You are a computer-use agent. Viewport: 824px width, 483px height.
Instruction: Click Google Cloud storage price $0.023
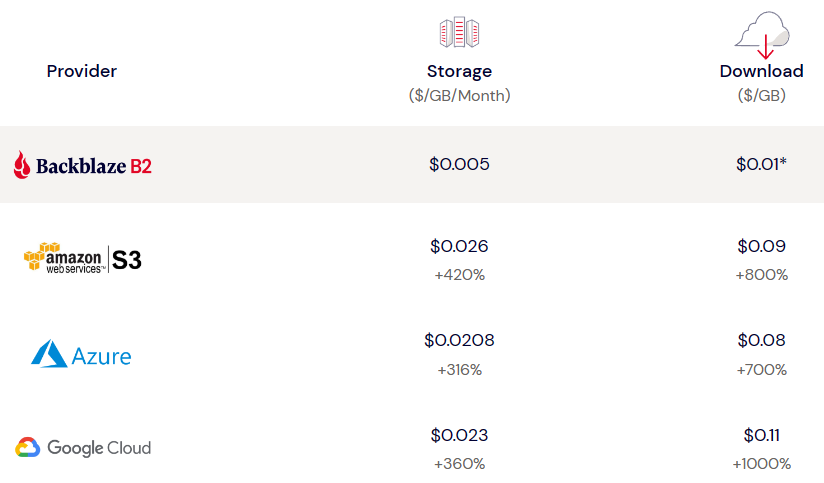click(459, 435)
